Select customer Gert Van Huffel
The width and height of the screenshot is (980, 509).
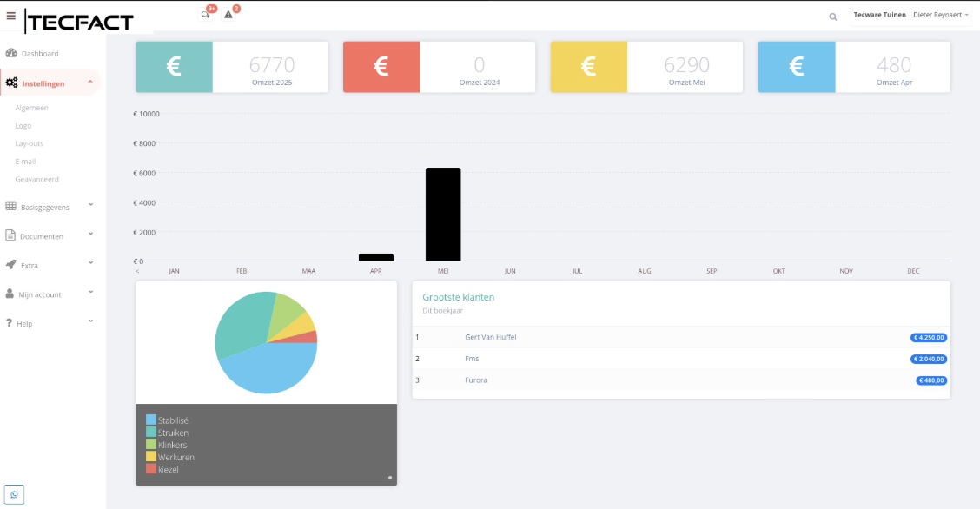(x=490, y=337)
